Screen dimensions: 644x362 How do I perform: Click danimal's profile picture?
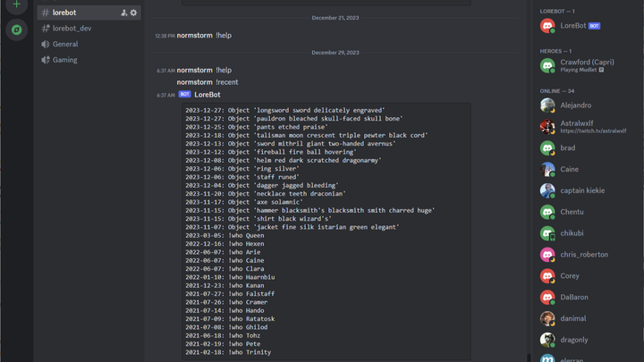pyautogui.click(x=547, y=318)
